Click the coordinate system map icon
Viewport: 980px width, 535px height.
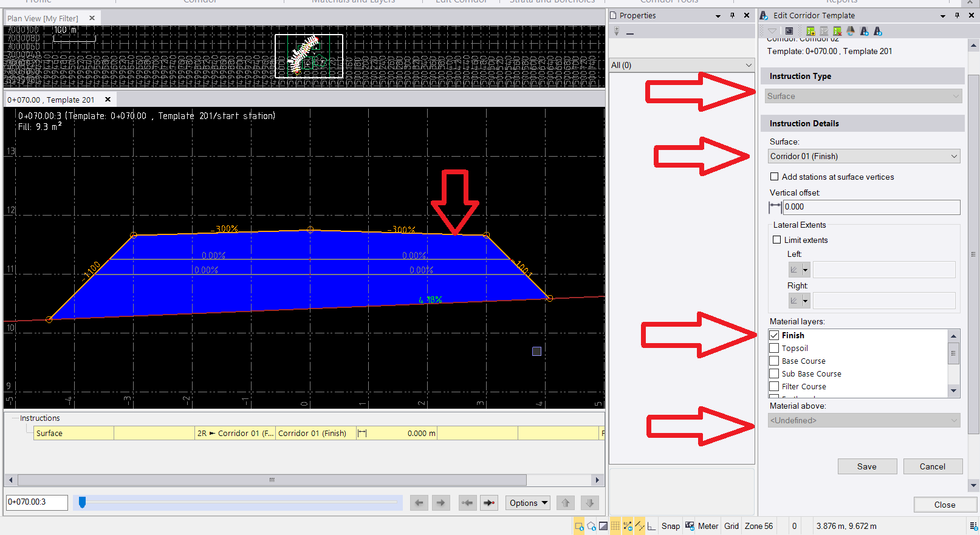(x=690, y=526)
